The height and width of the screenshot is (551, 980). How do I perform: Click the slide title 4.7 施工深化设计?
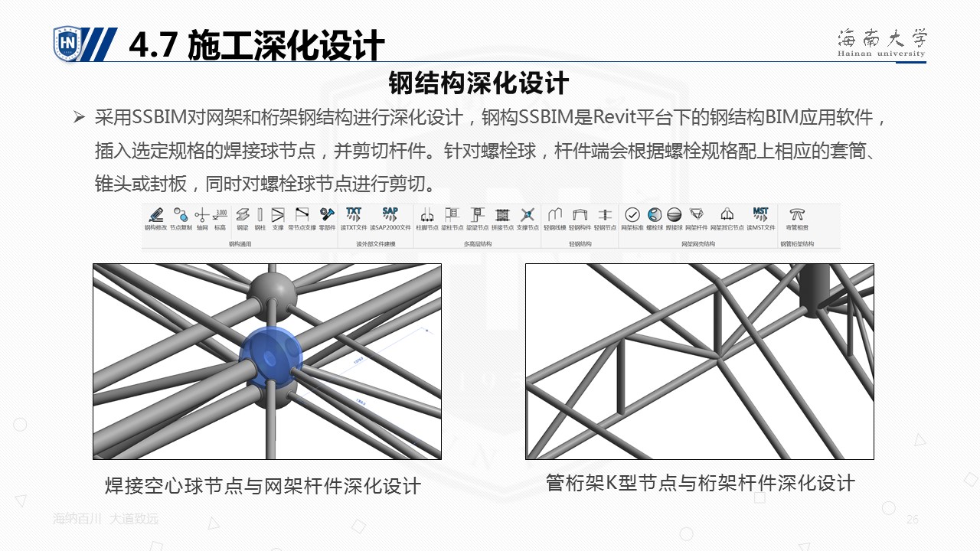tap(256, 45)
